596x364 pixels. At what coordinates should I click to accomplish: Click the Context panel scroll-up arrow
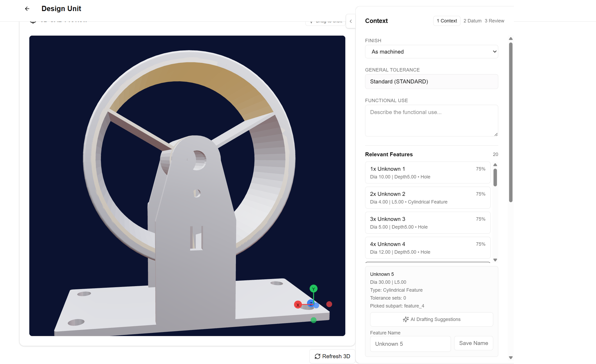(x=511, y=39)
